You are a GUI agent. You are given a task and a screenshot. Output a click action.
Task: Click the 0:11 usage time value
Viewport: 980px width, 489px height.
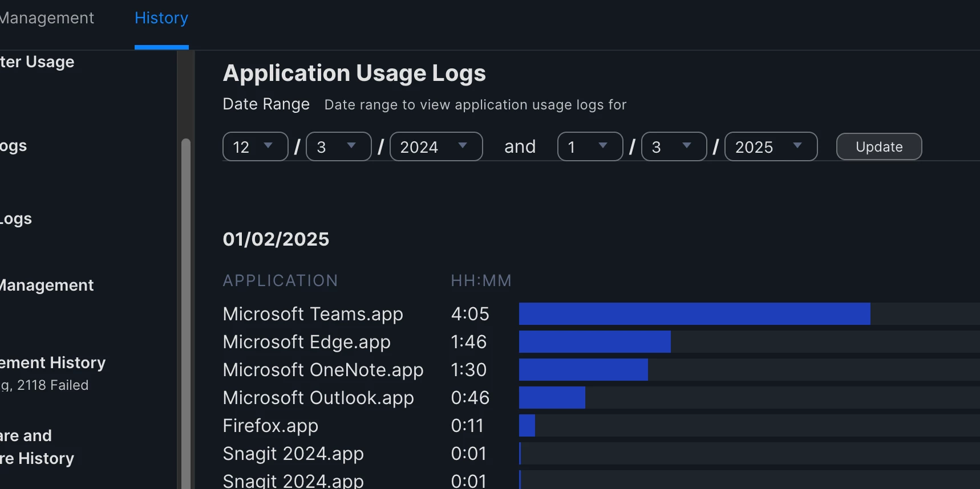click(x=467, y=426)
